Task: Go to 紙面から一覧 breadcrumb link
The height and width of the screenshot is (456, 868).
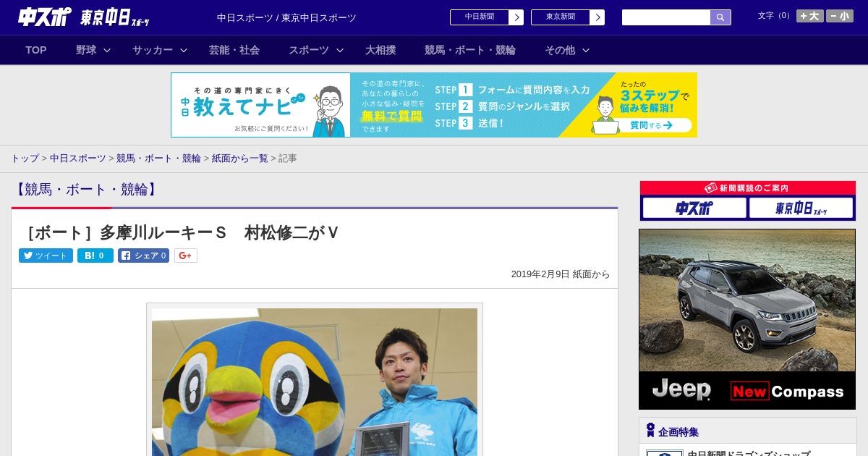Action: (x=239, y=158)
